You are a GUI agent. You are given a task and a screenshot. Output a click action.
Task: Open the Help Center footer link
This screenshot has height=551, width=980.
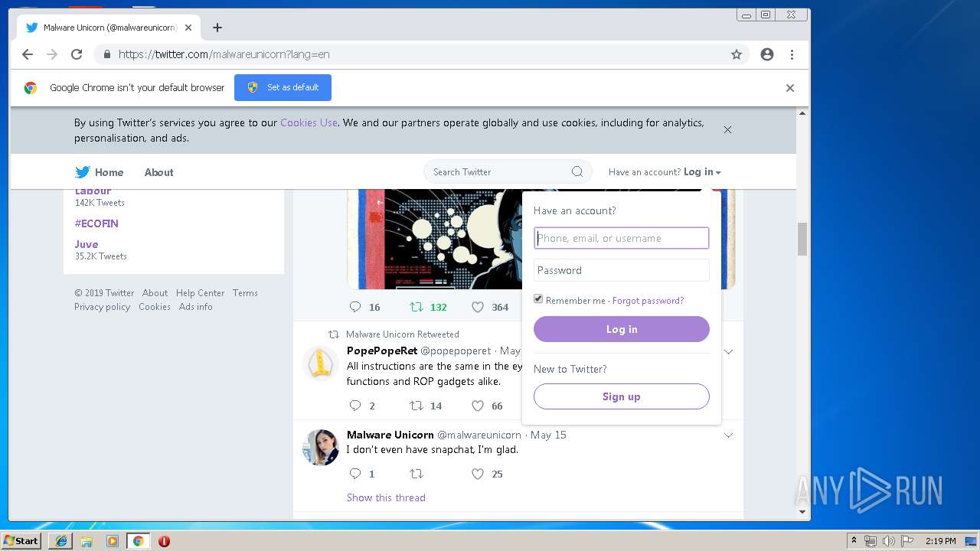pyautogui.click(x=200, y=293)
